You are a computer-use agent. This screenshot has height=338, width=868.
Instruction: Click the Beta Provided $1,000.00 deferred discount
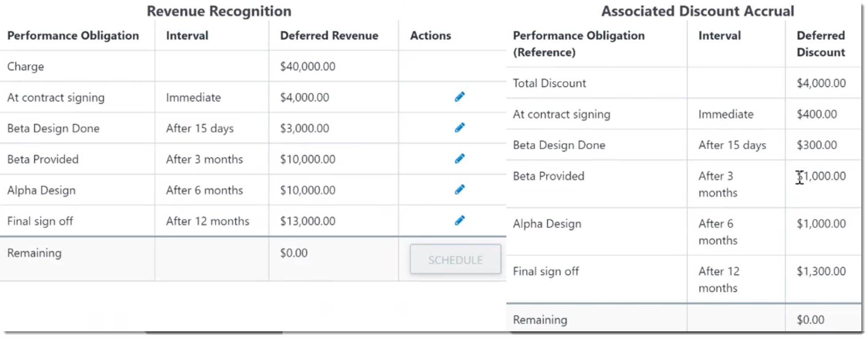[x=821, y=176]
